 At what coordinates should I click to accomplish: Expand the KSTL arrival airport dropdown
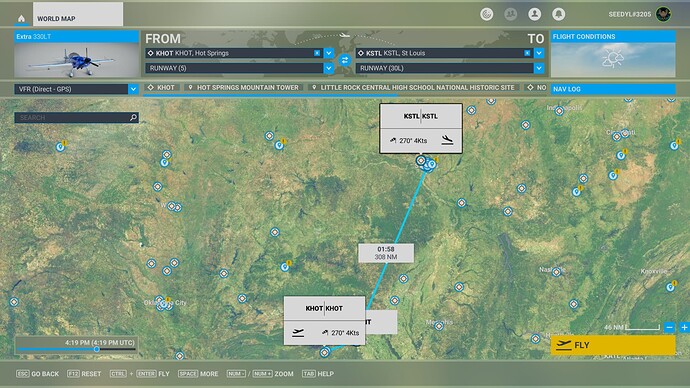pos(539,53)
